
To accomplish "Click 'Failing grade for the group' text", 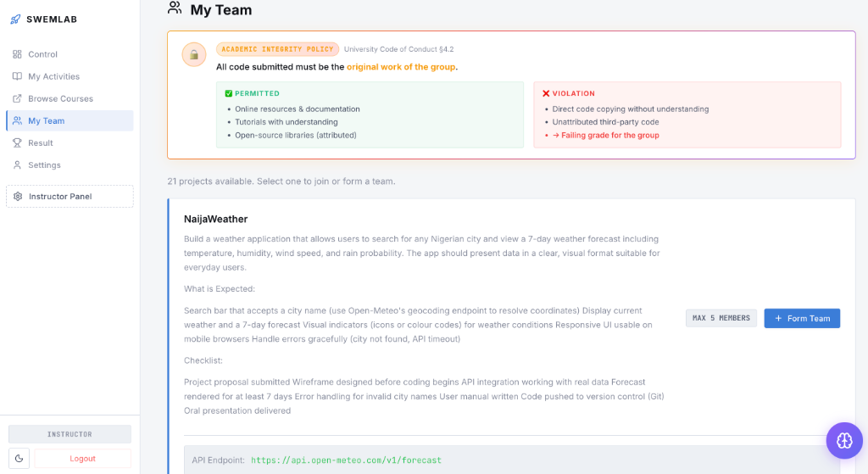I will 610,135.
